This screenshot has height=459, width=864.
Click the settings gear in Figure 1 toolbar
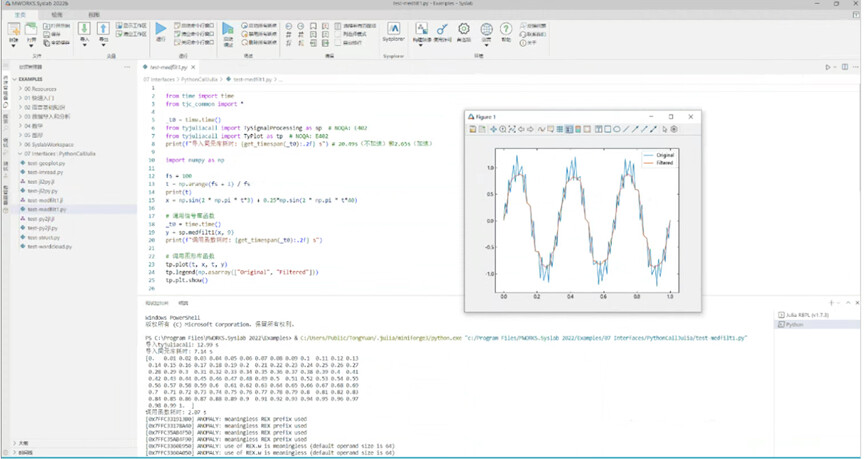(674, 129)
